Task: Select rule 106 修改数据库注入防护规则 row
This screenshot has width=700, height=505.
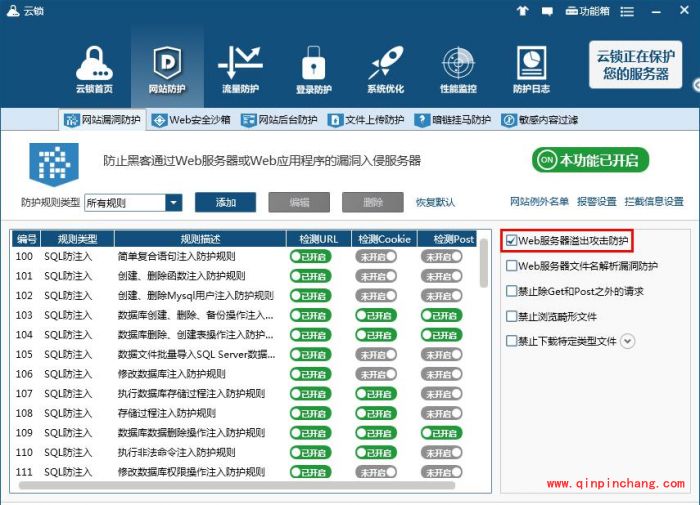Action: point(244,374)
